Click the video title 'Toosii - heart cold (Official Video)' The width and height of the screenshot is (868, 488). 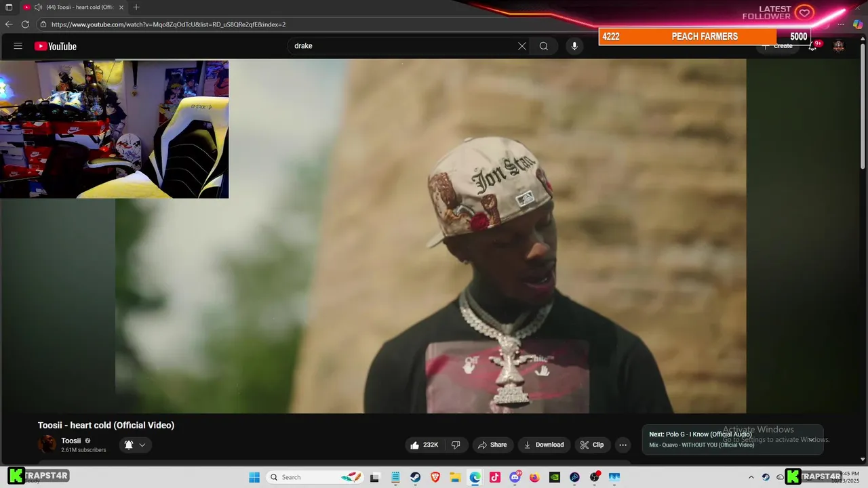click(x=106, y=425)
